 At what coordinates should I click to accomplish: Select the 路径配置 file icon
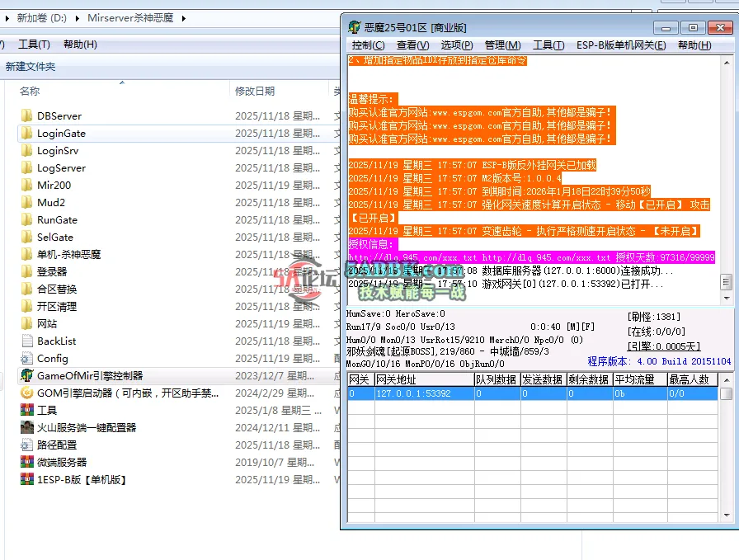coord(26,445)
